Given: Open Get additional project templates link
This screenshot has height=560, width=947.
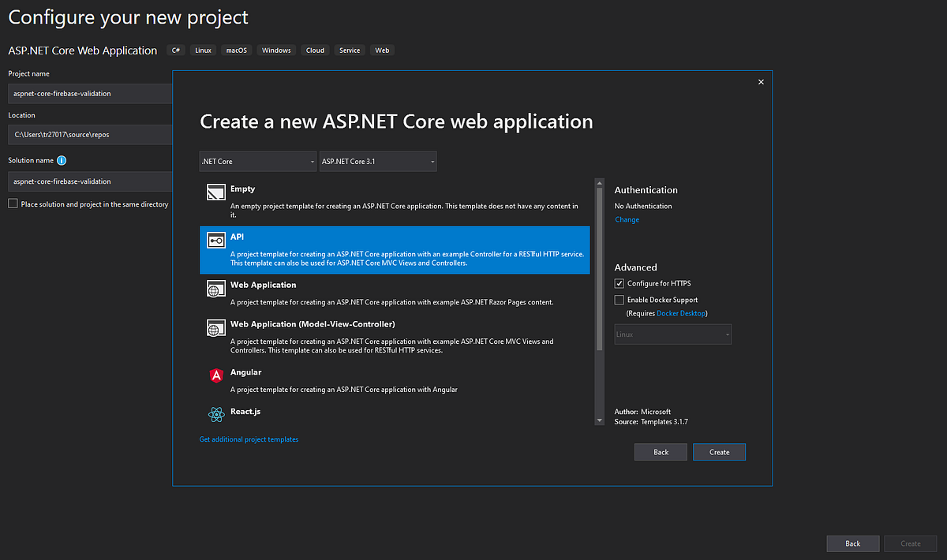Looking at the screenshot, I should click(249, 439).
